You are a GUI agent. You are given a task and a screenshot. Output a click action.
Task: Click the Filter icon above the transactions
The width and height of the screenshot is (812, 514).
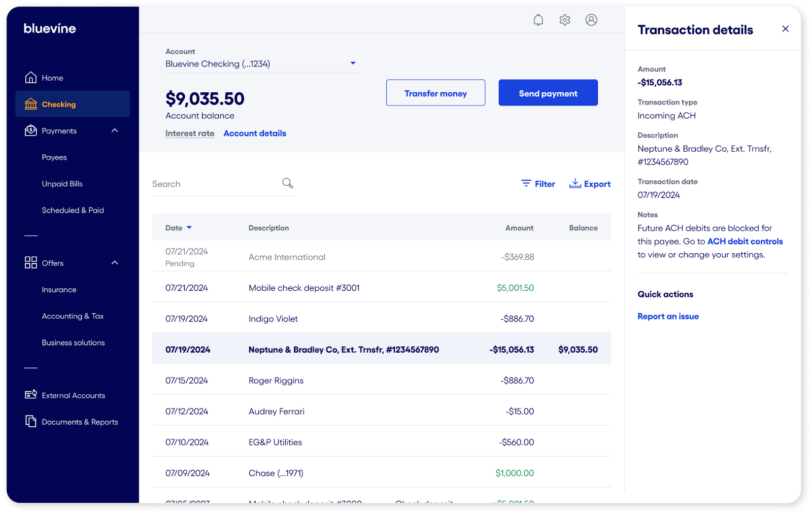pos(526,183)
